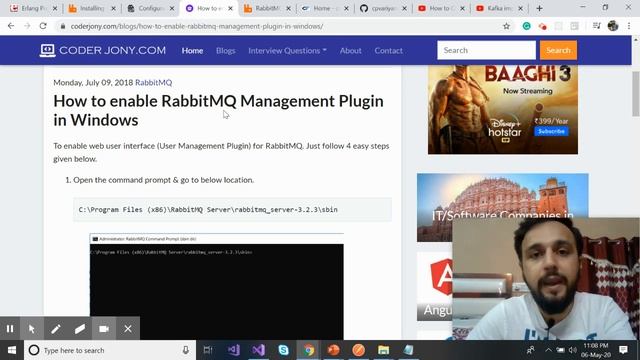The height and width of the screenshot is (360, 640).
Task: Click the article title heading
Action: [218, 110]
